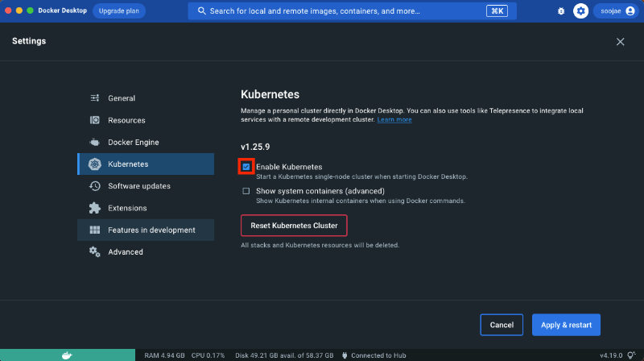The height and width of the screenshot is (361, 644).
Task: Click the Extensions puzzle piece icon
Action: pyautogui.click(x=95, y=208)
